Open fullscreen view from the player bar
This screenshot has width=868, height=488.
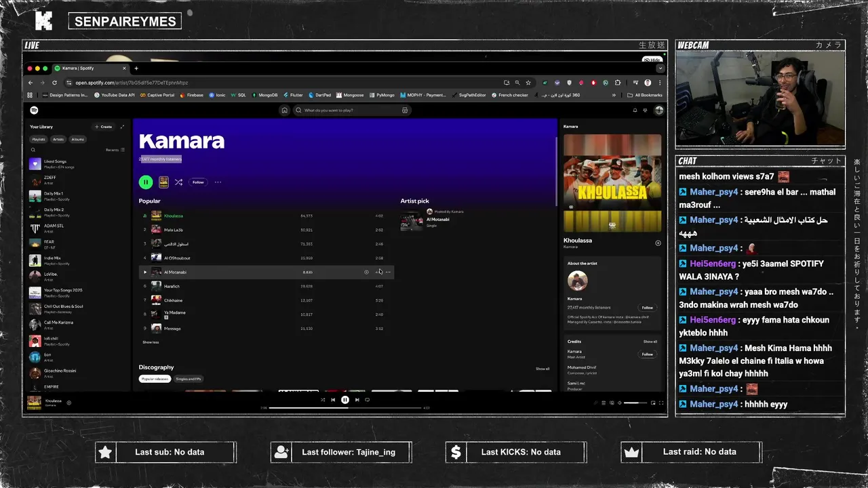click(661, 403)
